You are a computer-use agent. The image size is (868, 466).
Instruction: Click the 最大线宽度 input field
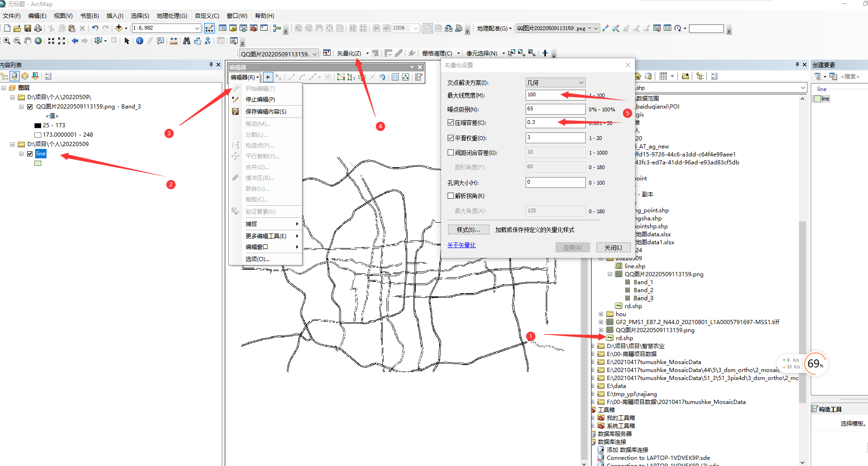click(x=555, y=95)
